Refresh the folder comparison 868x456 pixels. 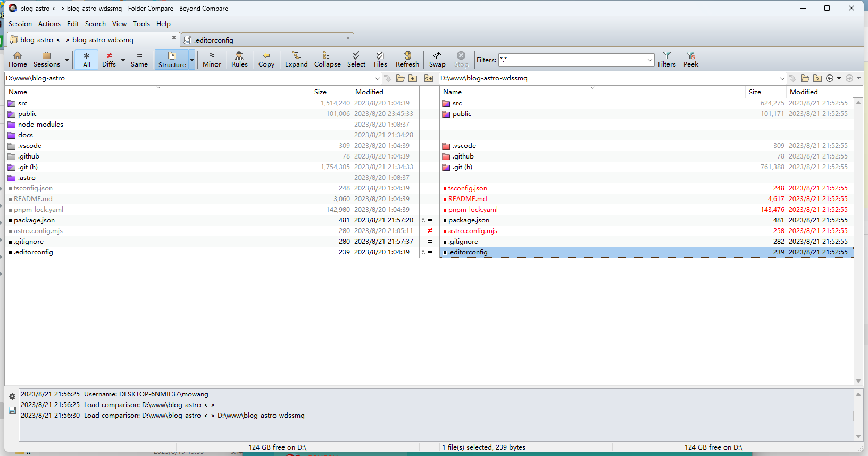[407, 60]
